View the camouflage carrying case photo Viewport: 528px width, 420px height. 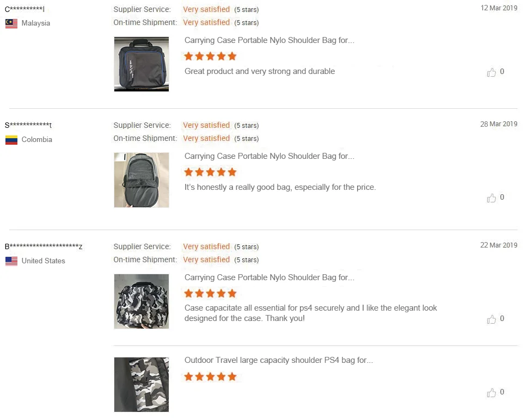coord(142,301)
